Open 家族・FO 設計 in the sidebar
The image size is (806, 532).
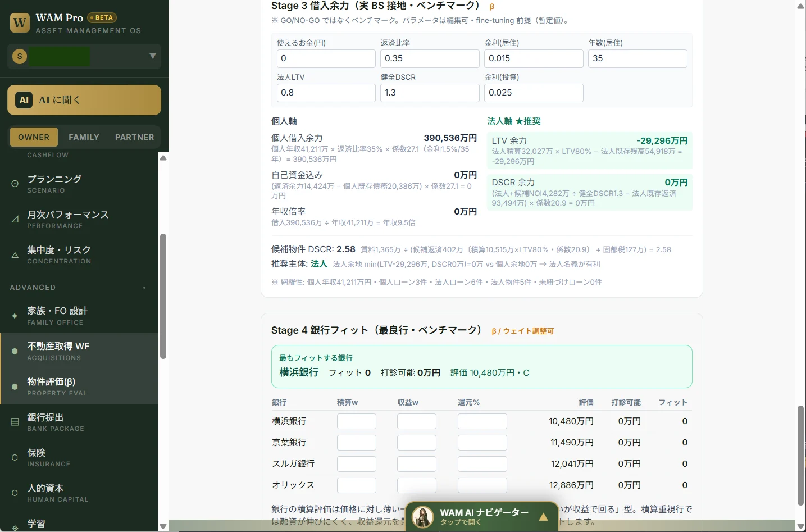pyautogui.click(x=79, y=316)
